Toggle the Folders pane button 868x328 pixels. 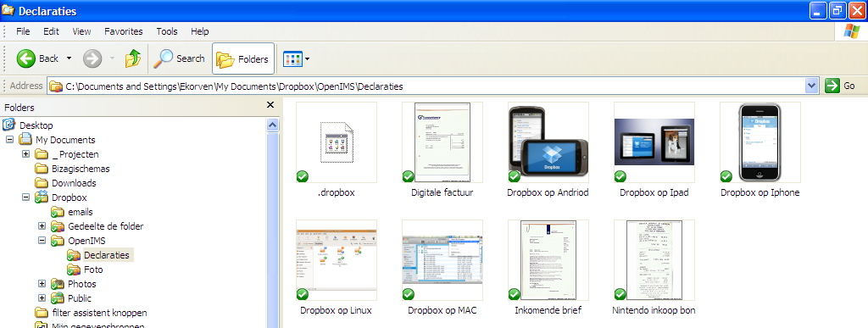click(243, 58)
